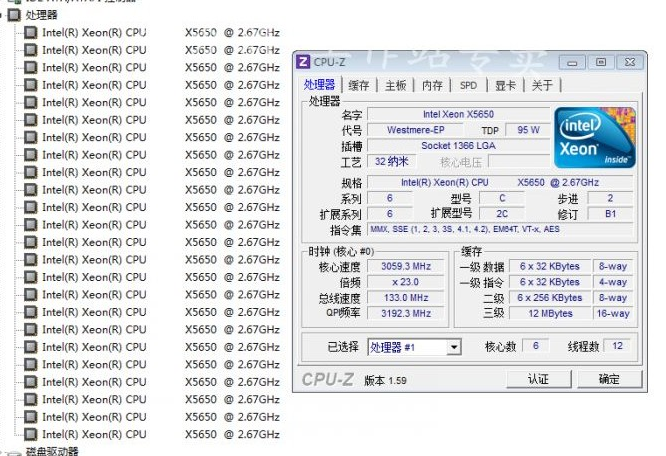Click the 修订 value B1
Screen dimensions: 666x456
click(x=610, y=214)
